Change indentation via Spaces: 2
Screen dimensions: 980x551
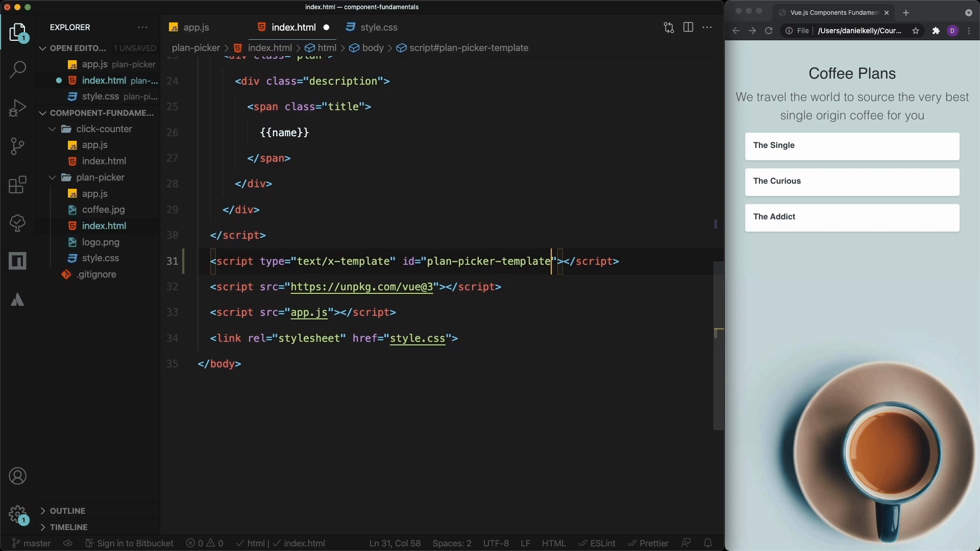point(452,543)
